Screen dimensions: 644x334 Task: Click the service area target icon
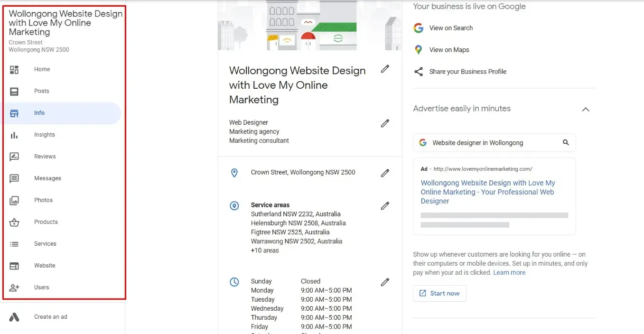click(x=234, y=206)
